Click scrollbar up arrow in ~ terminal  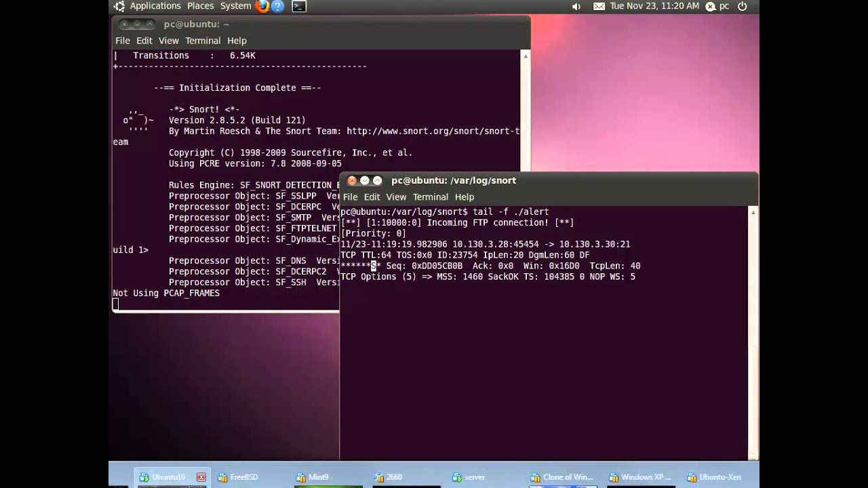coord(525,56)
